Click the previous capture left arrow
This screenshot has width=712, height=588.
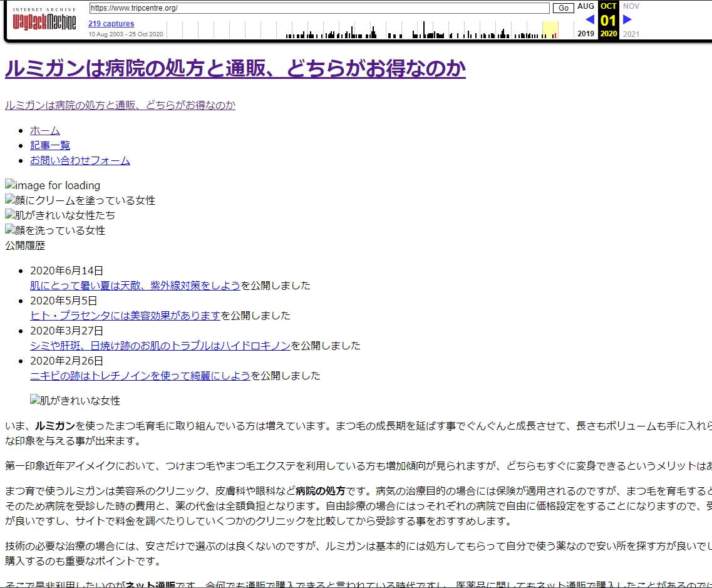589,19
